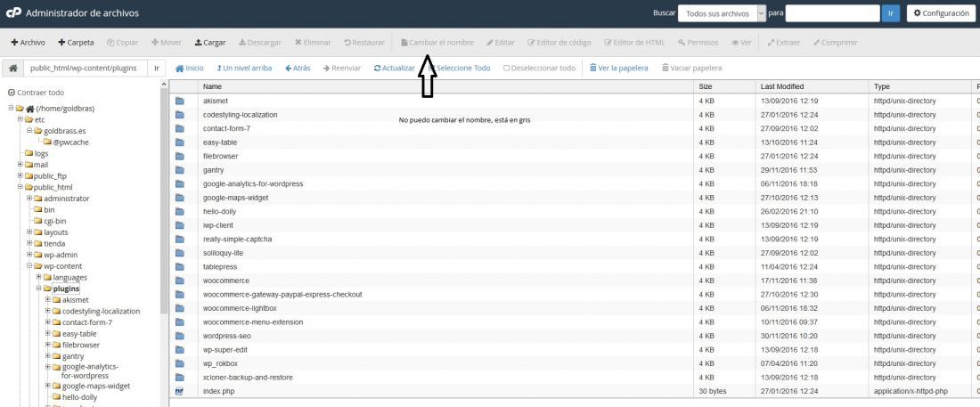Click the Descargar toolbar button

(260, 43)
